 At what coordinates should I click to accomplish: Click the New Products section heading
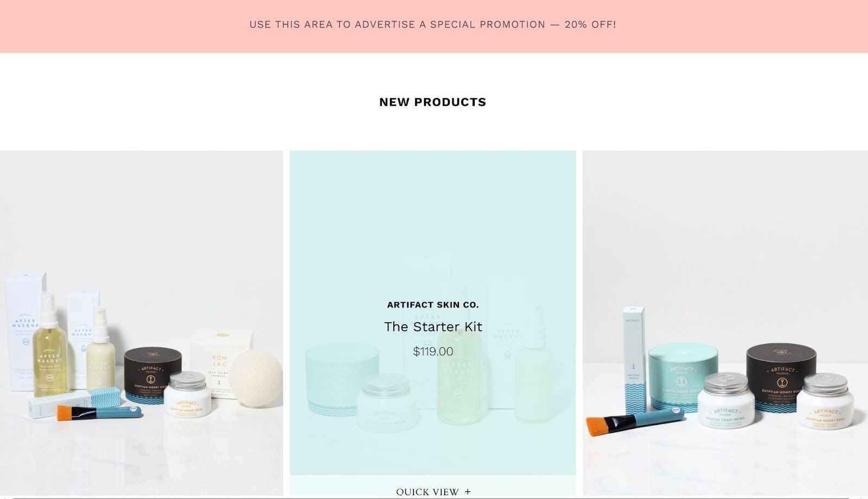click(x=433, y=102)
